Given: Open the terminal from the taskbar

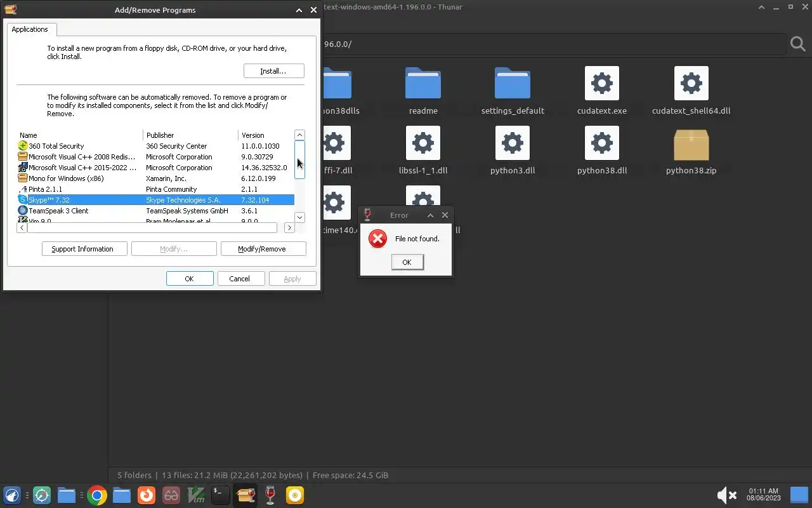Looking at the screenshot, I should [220, 495].
